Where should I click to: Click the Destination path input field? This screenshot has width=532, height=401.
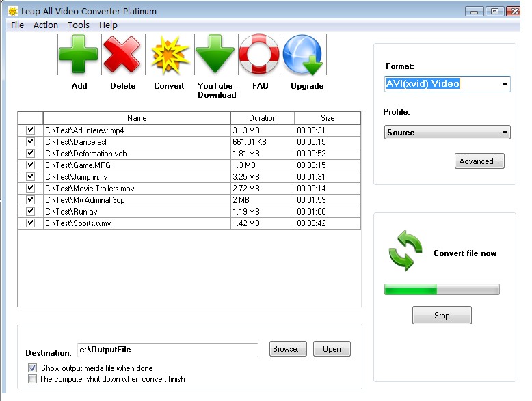tap(168, 350)
